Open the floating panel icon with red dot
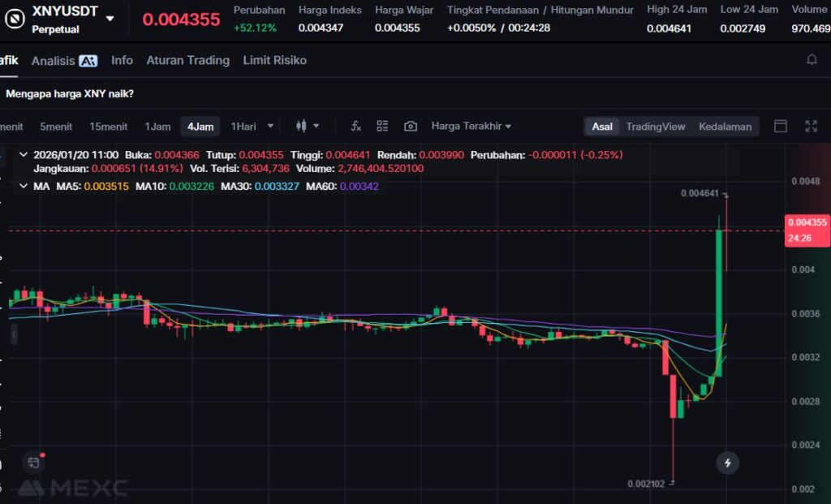 click(x=33, y=462)
